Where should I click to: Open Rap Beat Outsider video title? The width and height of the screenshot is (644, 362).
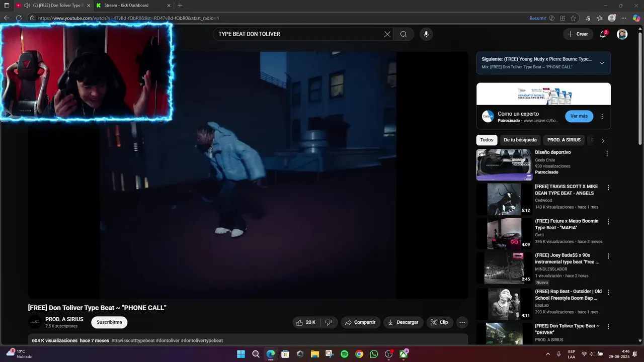(x=568, y=295)
